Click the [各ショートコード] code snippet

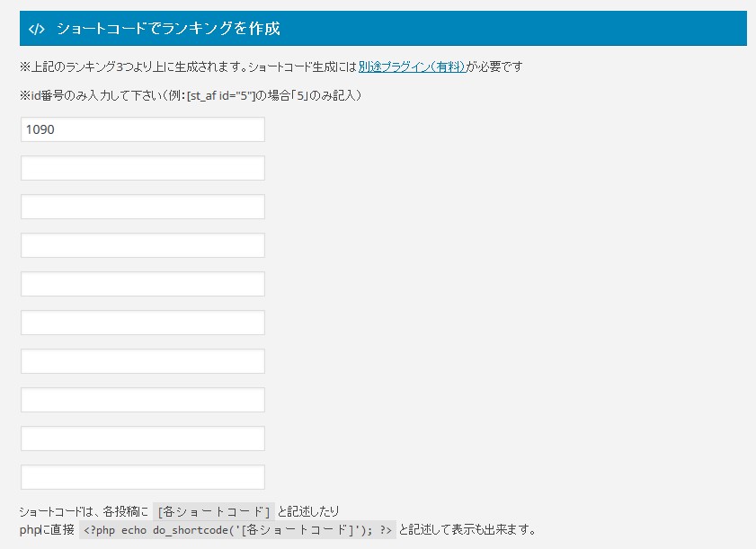point(214,511)
